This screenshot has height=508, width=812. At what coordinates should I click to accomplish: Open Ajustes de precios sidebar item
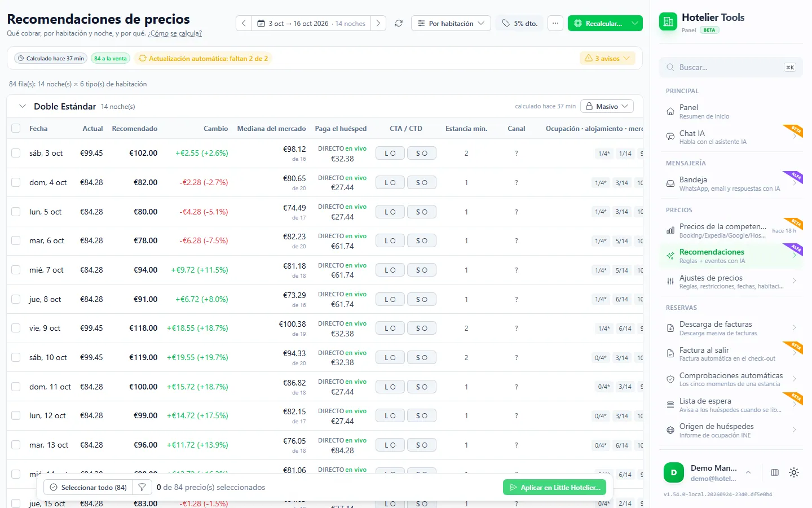[731, 282]
